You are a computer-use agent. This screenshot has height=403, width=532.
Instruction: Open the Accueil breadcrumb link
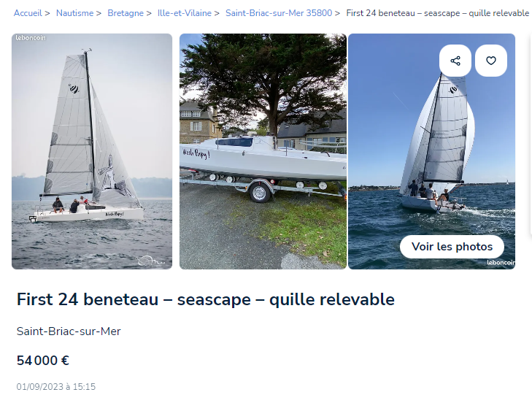(28, 13)
